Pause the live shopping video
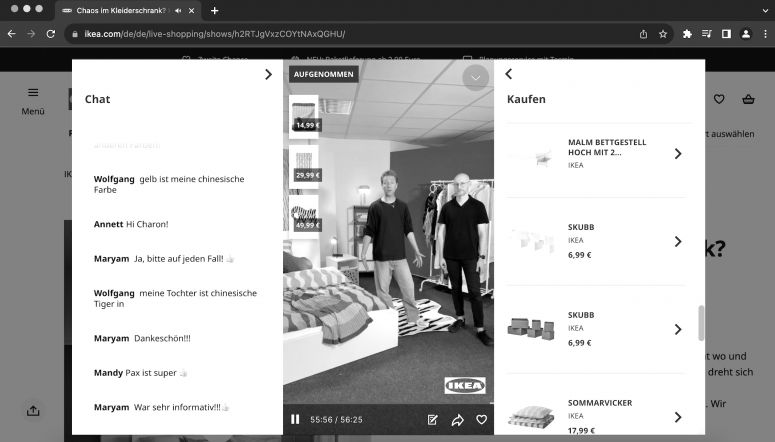The width and height of the screenshot is (775, 442). point(295,420)
